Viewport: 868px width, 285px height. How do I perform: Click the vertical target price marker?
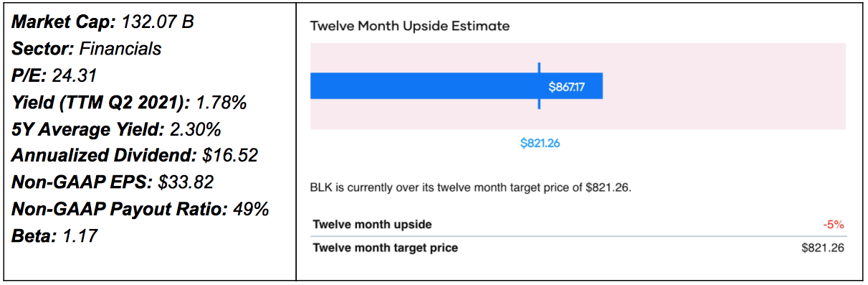click(538, 86)
